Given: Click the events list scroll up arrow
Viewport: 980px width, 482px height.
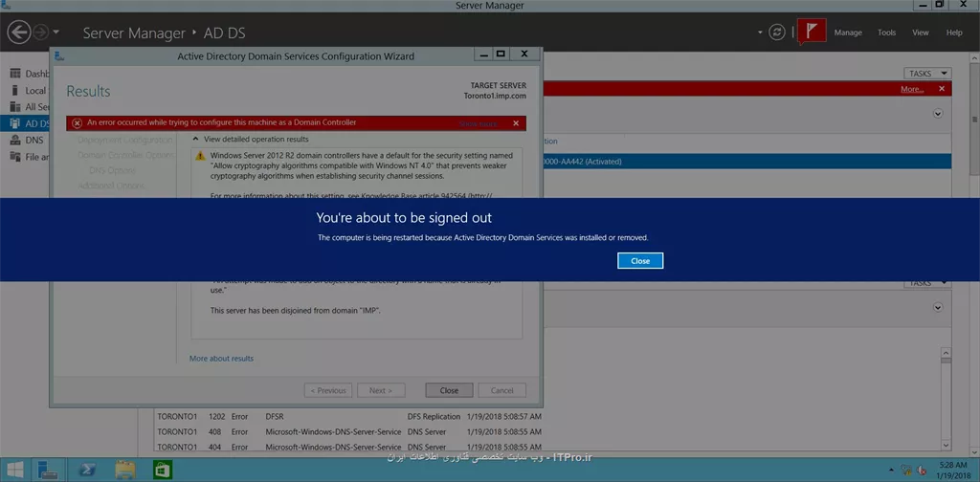Looking at the screenshot, I should [x=946, y=353].
